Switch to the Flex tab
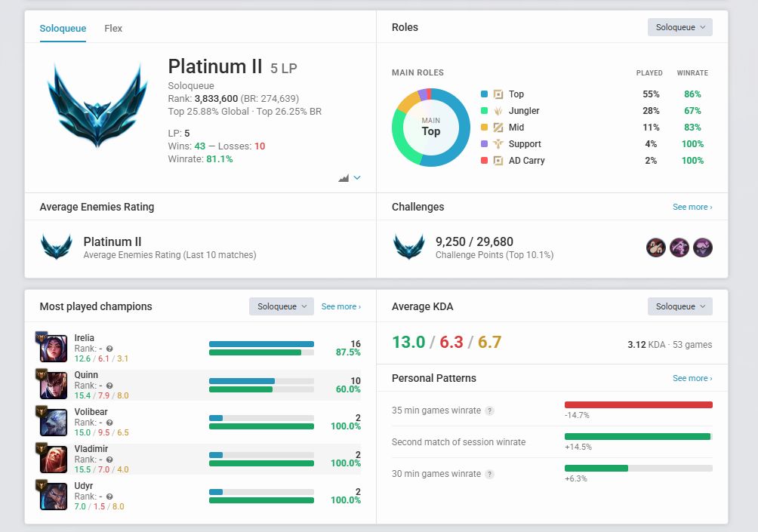 pos(113,29)
